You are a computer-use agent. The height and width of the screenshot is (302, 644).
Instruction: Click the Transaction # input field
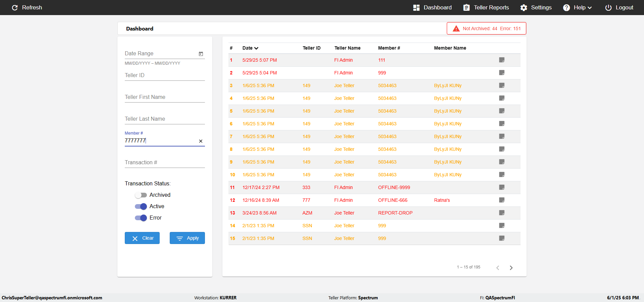click(x=164, y=162)
